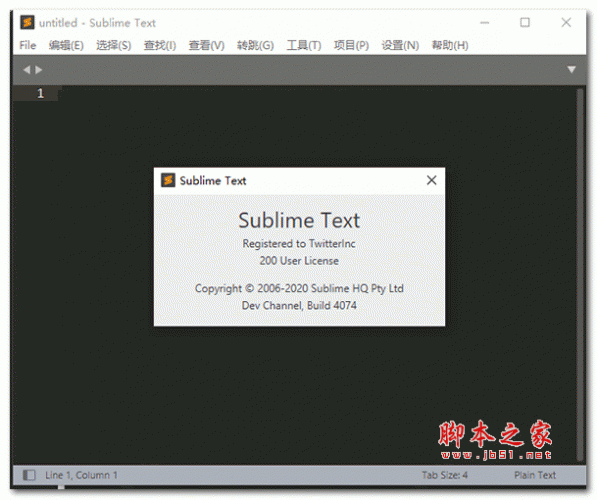Open the 选择(S) menu
The height and width of the screenshot is (500, 597).
tap(113, 45)
